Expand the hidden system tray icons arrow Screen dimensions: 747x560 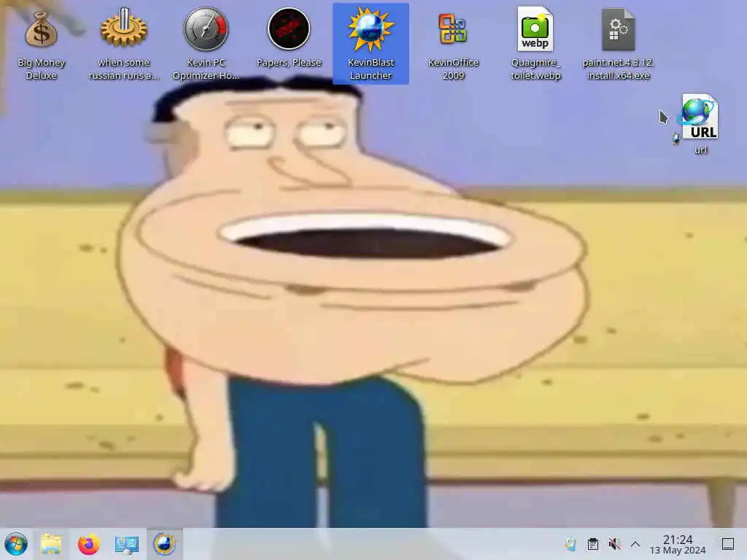(635, 544)
